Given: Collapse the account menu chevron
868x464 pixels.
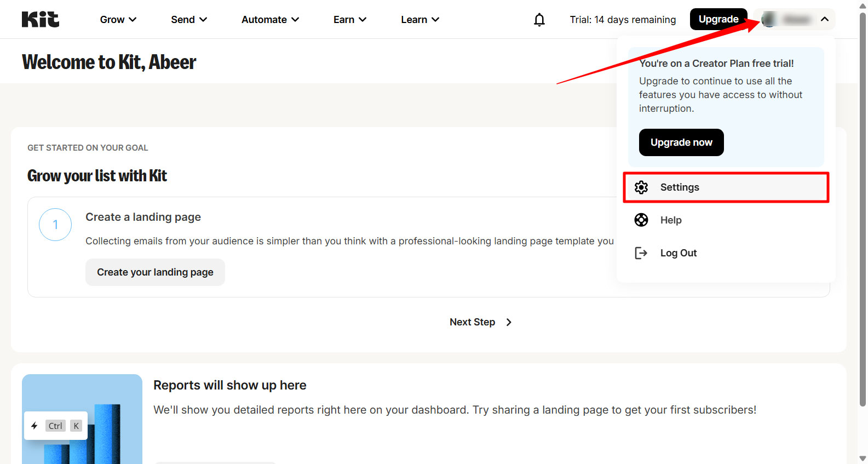Looking at the screenshot, I should click(x=825, y=19).
